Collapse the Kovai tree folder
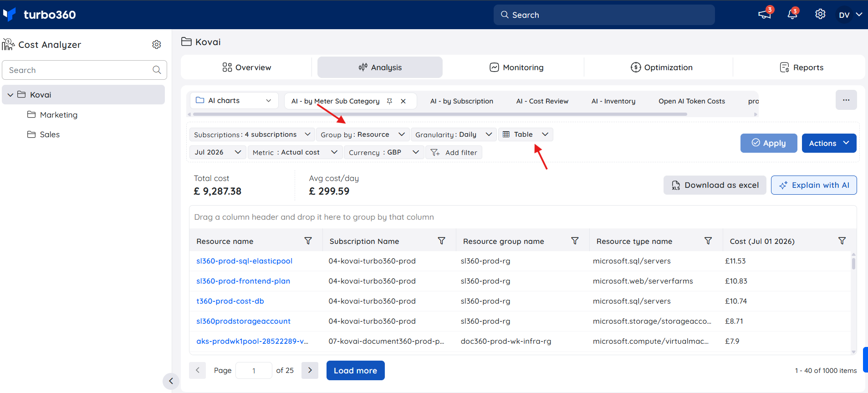Screen dimensions: 868x393 click(10, 95)
